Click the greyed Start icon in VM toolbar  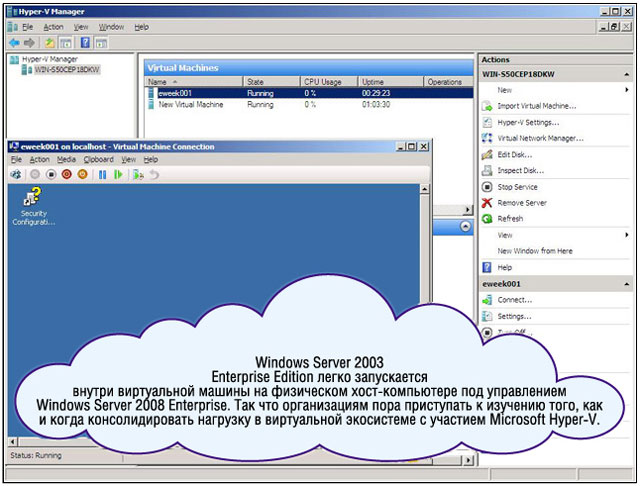(x=35, y=175)
